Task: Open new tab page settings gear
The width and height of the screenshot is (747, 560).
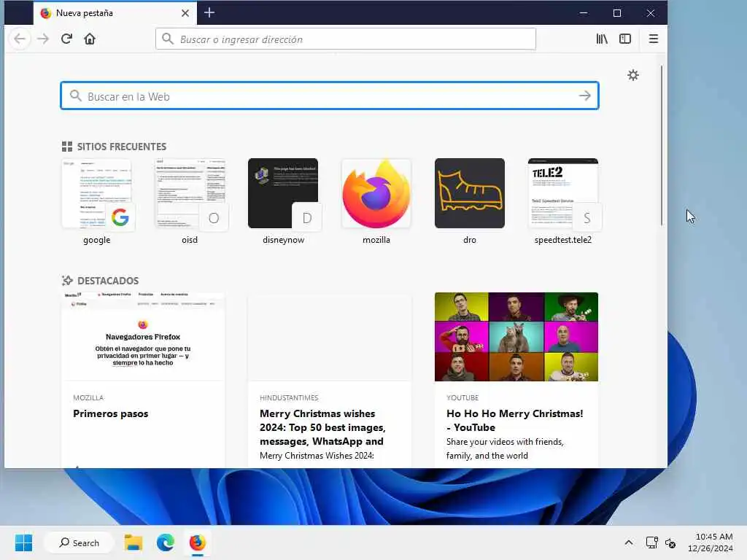Action: click(632, 75)
